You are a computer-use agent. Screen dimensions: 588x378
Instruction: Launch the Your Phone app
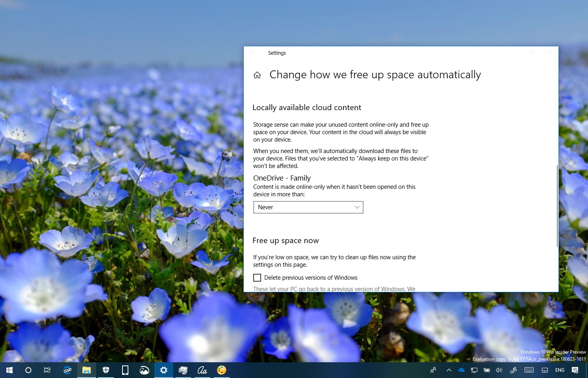pyautogui.click(x=125, y=370)
